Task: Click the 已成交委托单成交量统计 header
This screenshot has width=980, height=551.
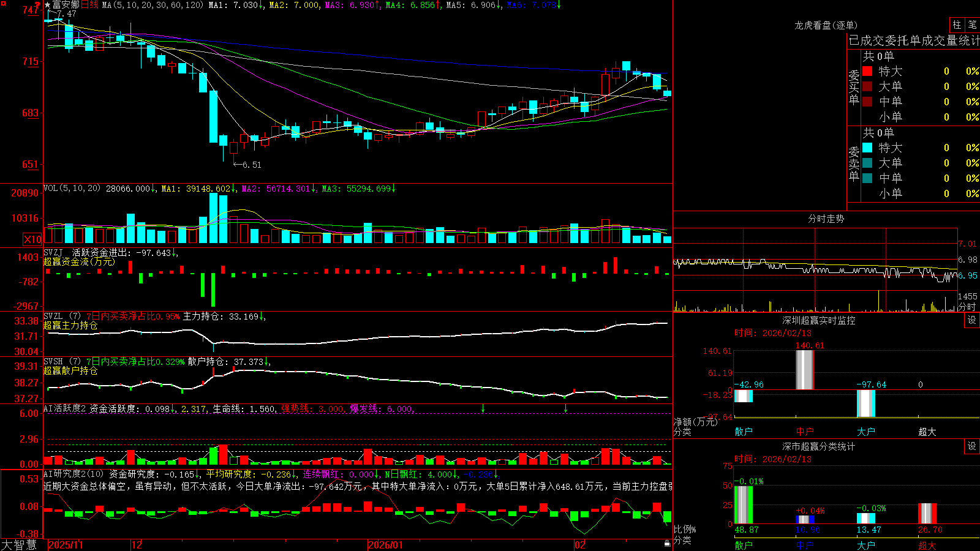Action: (x=914, y=40)
